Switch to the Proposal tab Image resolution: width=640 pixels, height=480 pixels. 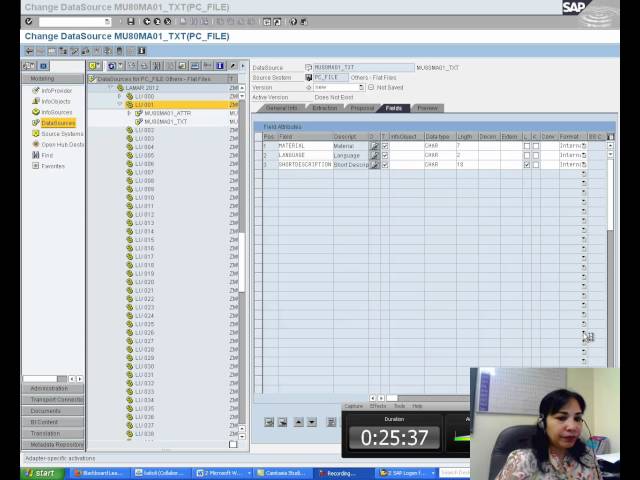pos(362,108)
